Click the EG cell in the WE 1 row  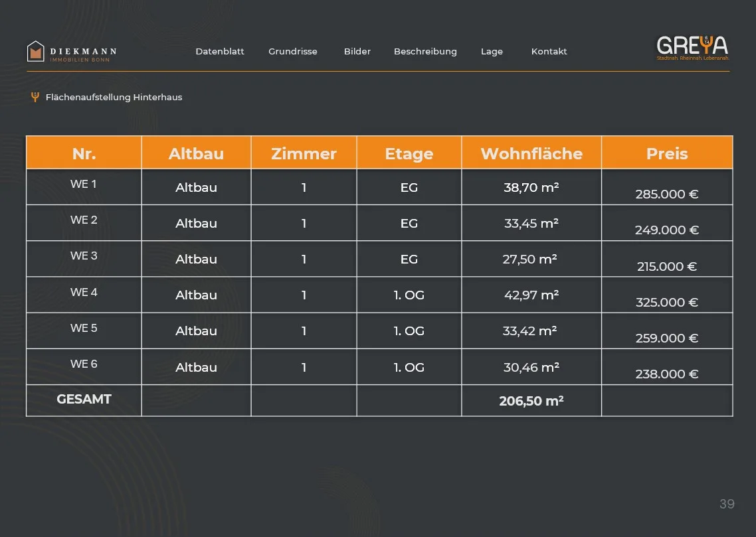pos(409,187)
